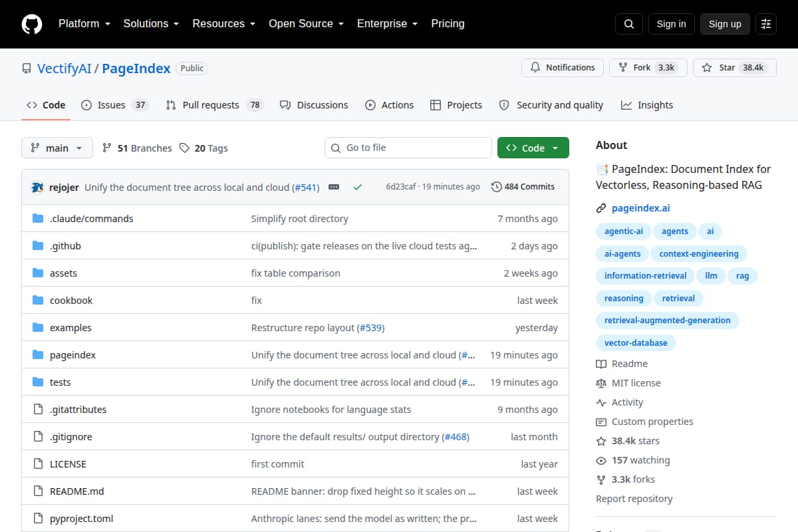
Task: Switch to the Issues tab
Action: pyautogui.click(x=114, y=105)
